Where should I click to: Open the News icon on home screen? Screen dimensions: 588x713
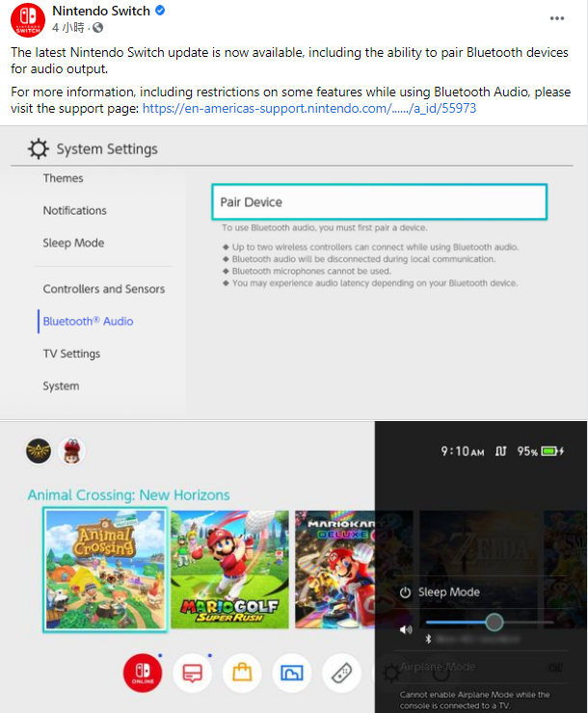click(193, 673)
